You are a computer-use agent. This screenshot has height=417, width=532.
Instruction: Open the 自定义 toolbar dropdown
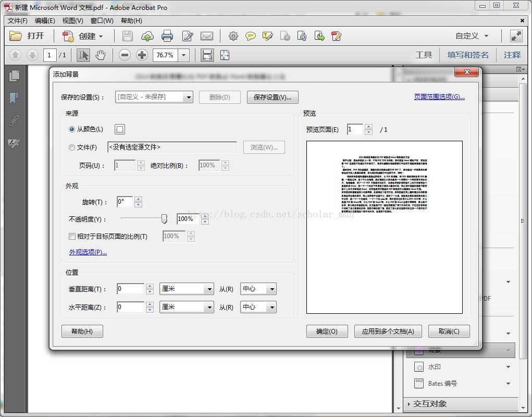(x=472, y=36)
